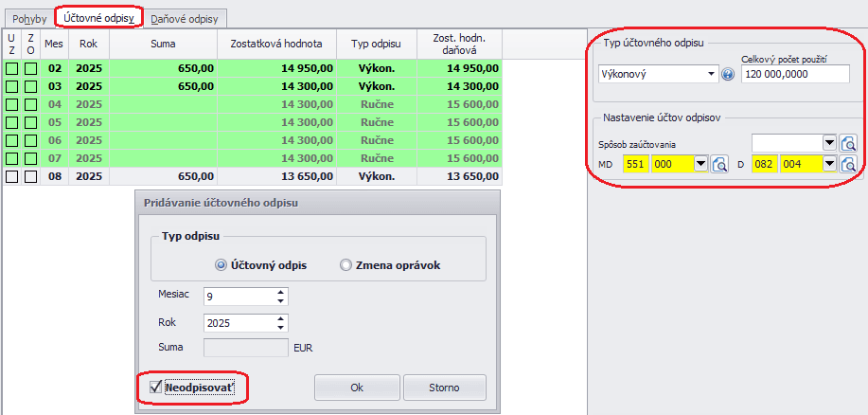Open the D account dropdown arrow

point(829,164)
